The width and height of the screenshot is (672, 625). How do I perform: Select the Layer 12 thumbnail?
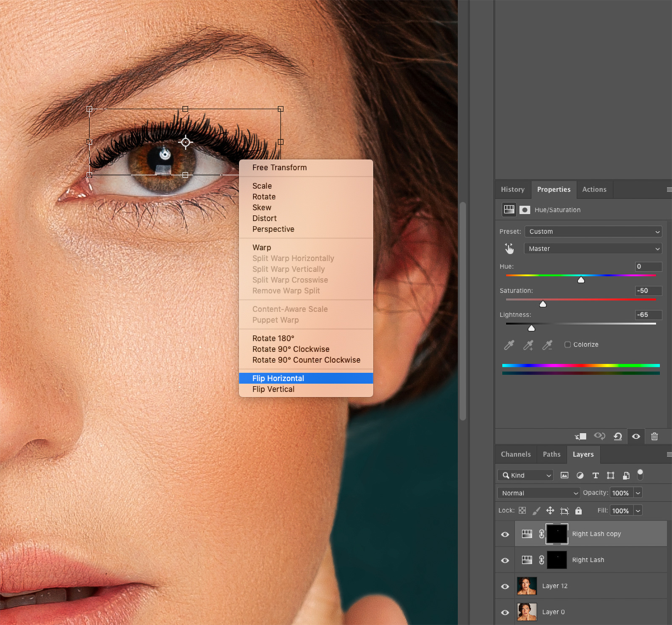527,586
